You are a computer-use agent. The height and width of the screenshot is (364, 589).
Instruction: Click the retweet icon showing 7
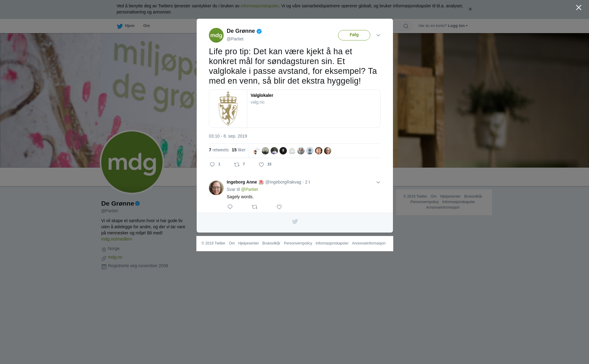click(x=237, y=165)
